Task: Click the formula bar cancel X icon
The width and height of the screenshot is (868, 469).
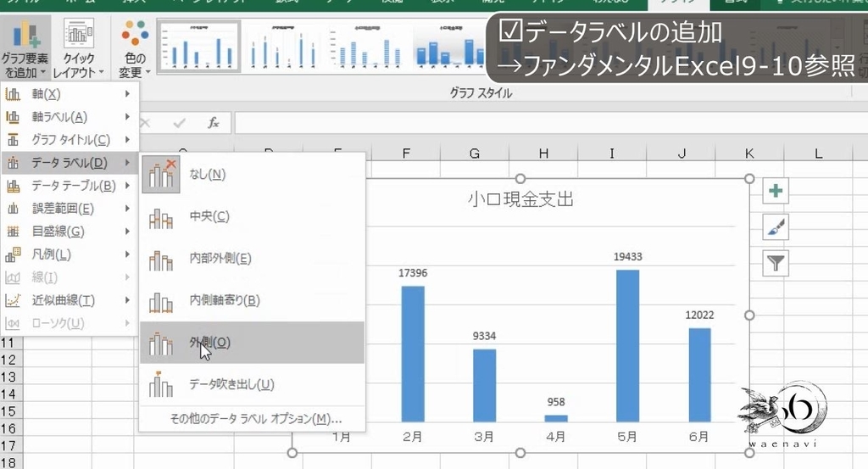Action: [x=145, y=123]
